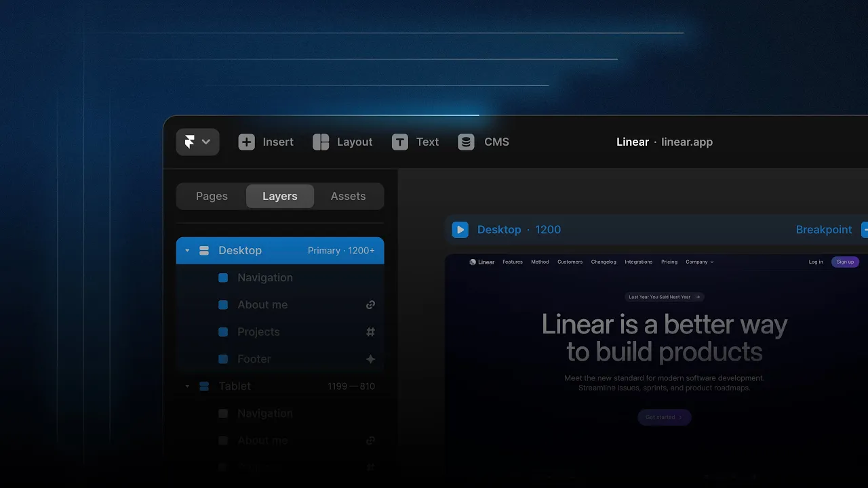Click Log in in site preview

816,262
